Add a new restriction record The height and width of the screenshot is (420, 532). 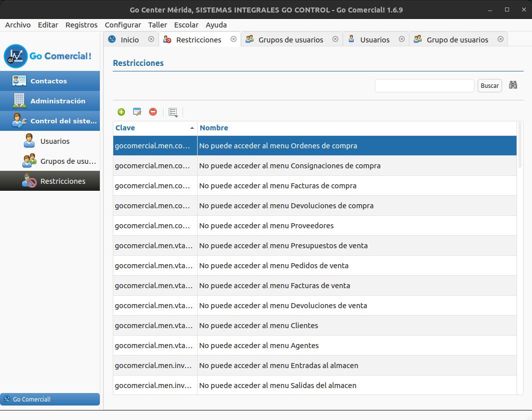coord(121,112)
